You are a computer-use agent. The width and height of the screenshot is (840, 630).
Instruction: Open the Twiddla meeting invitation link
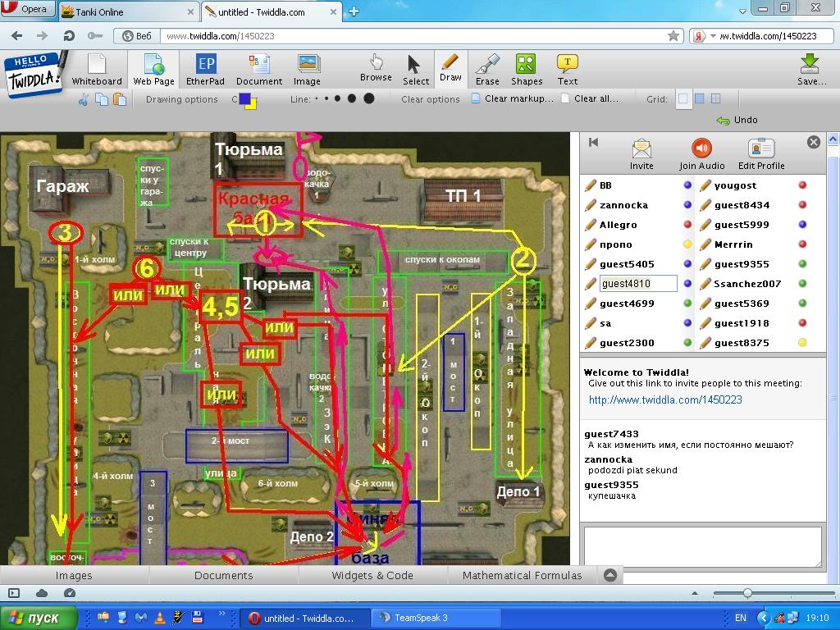point(665,399)
